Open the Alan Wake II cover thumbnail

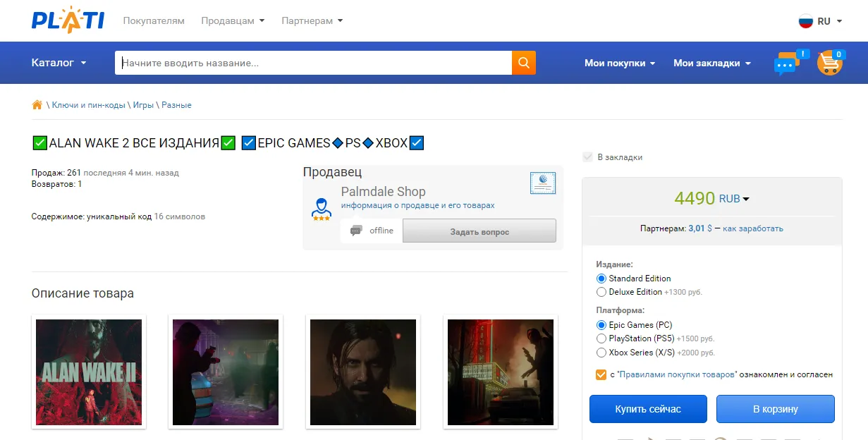(x=89, y=372)
